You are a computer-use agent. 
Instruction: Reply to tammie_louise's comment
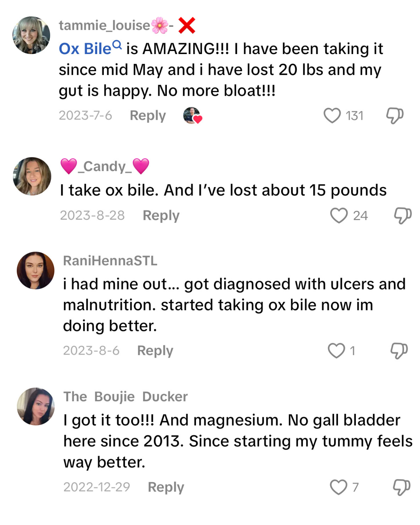click(x=148, y=115)
